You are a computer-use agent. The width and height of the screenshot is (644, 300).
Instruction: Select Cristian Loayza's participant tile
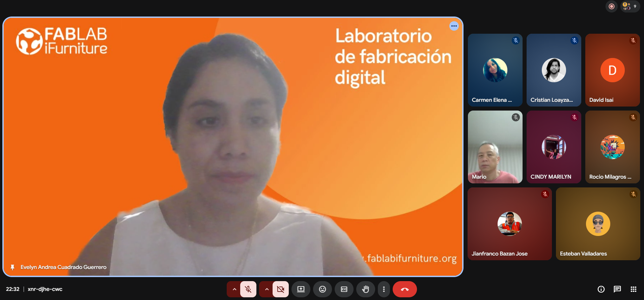(554, 70)
